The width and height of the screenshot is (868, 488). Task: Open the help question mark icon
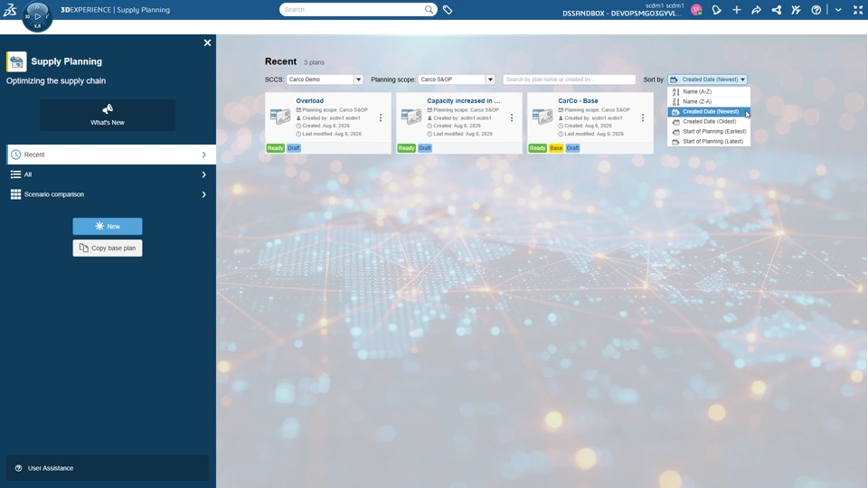(816, 10)
